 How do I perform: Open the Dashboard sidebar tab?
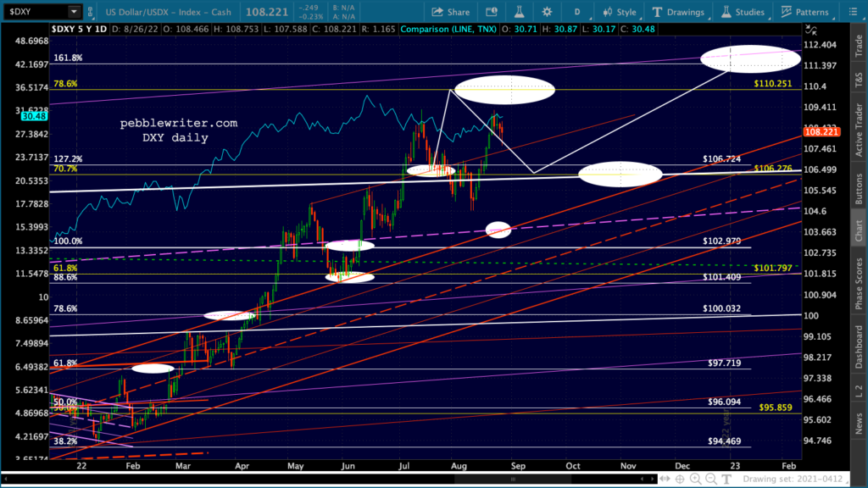859,347
